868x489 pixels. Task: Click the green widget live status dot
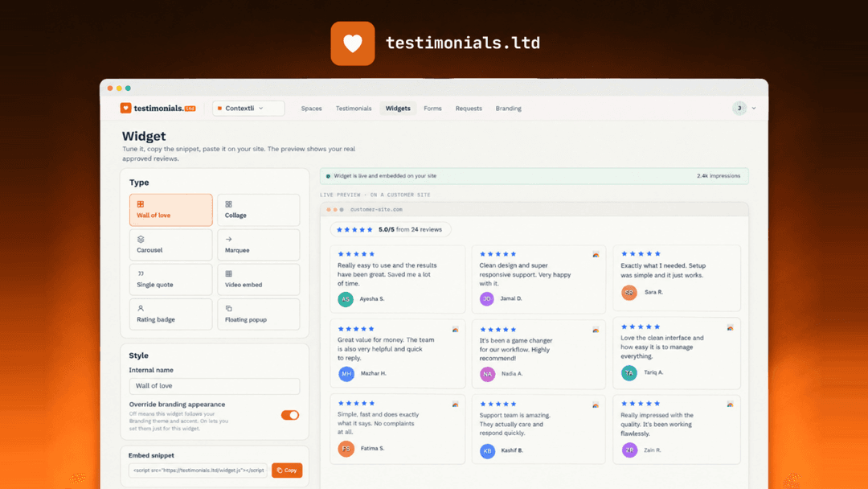pos(328,176)
